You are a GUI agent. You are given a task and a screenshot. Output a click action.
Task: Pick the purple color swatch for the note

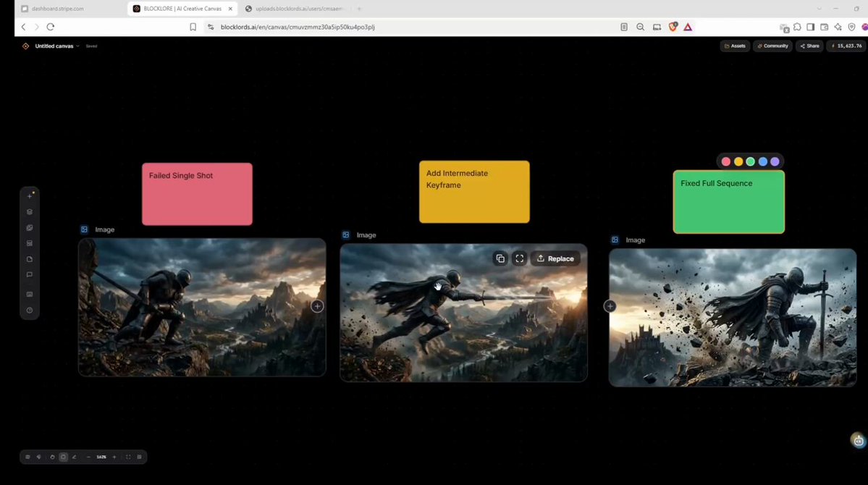[775, 161]
